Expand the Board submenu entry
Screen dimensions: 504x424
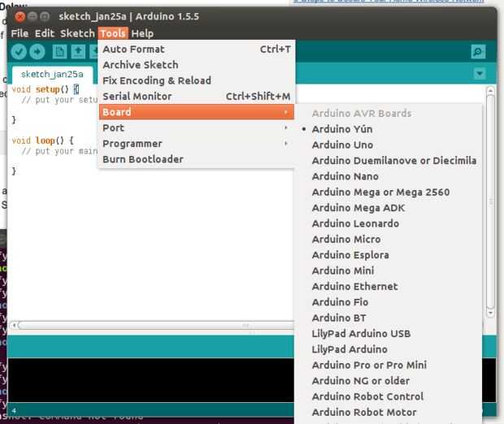click(197, 112)
